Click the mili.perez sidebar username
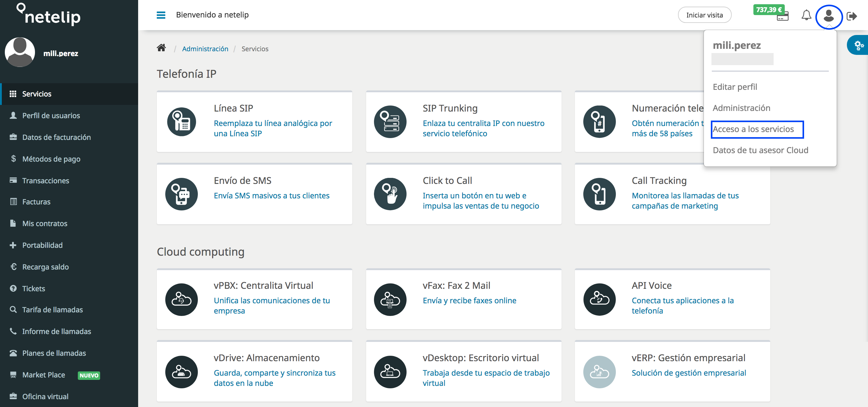Viewport: 868px width, 407px height. point(61,54)
